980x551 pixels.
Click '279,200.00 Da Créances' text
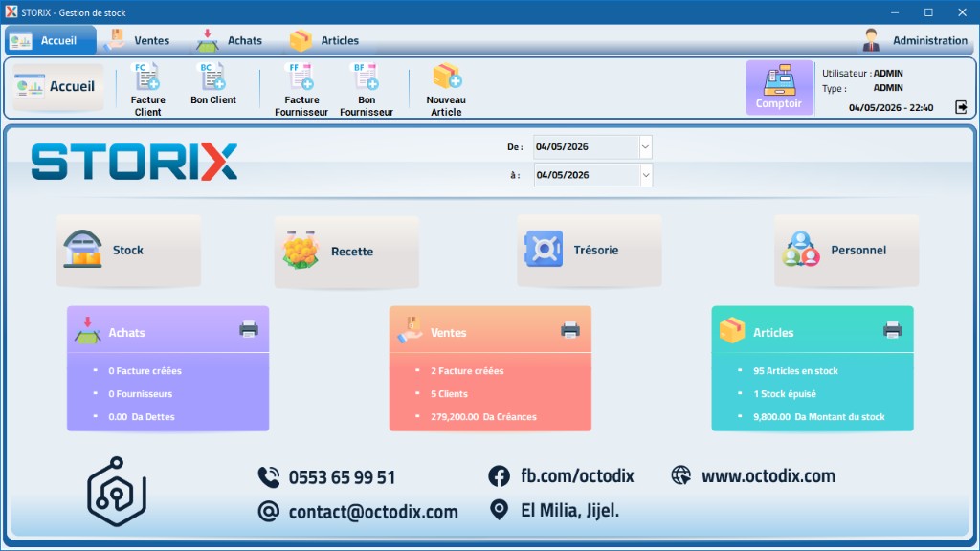(483, 417)
